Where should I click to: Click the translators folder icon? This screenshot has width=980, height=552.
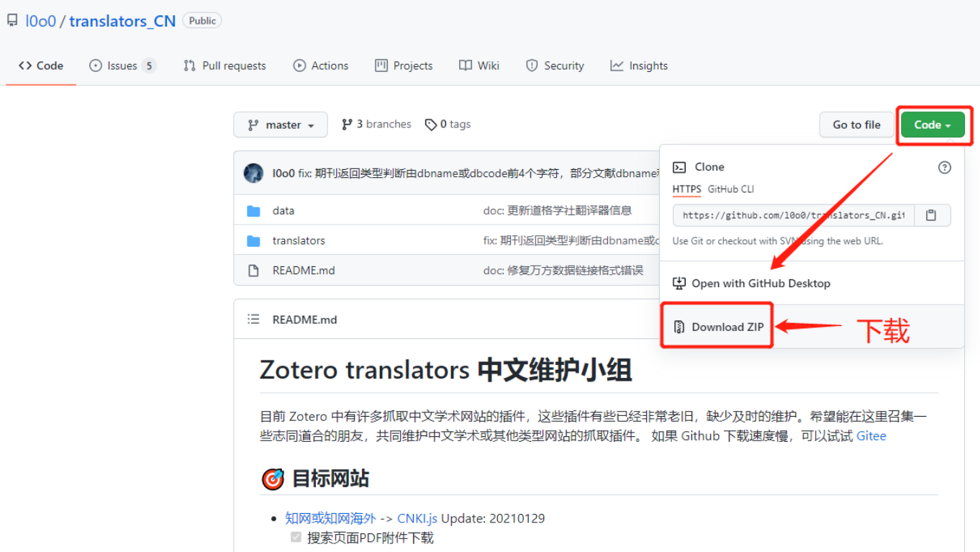(x=253, y=241)
